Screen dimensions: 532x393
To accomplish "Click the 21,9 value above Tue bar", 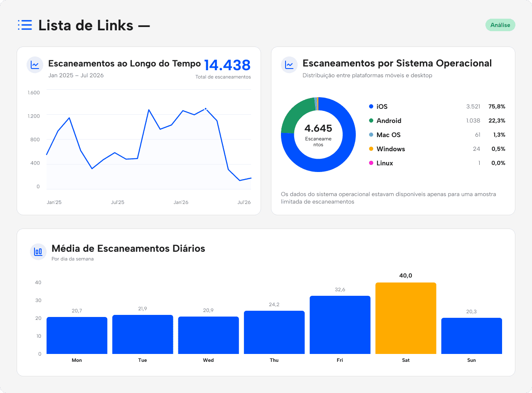I will point(143,309).
